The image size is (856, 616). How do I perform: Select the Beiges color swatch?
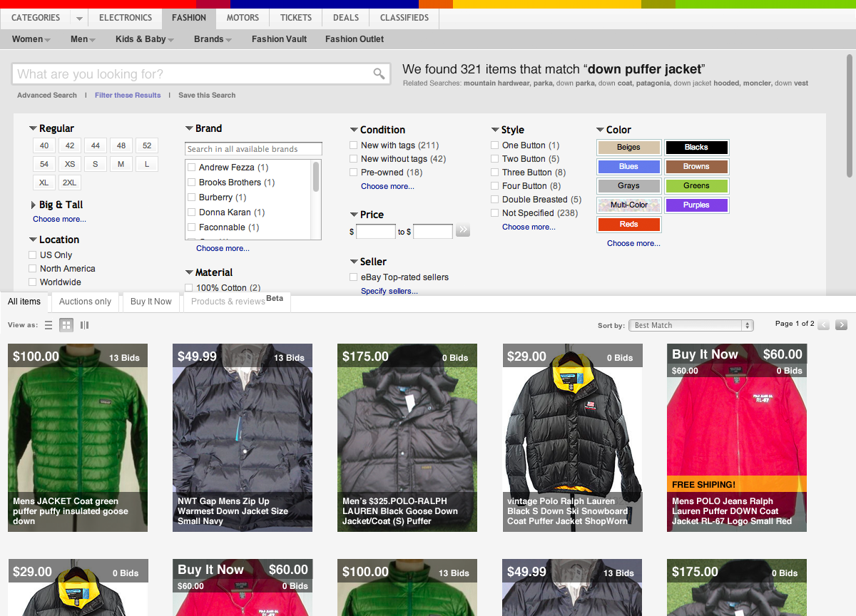click(x=628, y=148)
